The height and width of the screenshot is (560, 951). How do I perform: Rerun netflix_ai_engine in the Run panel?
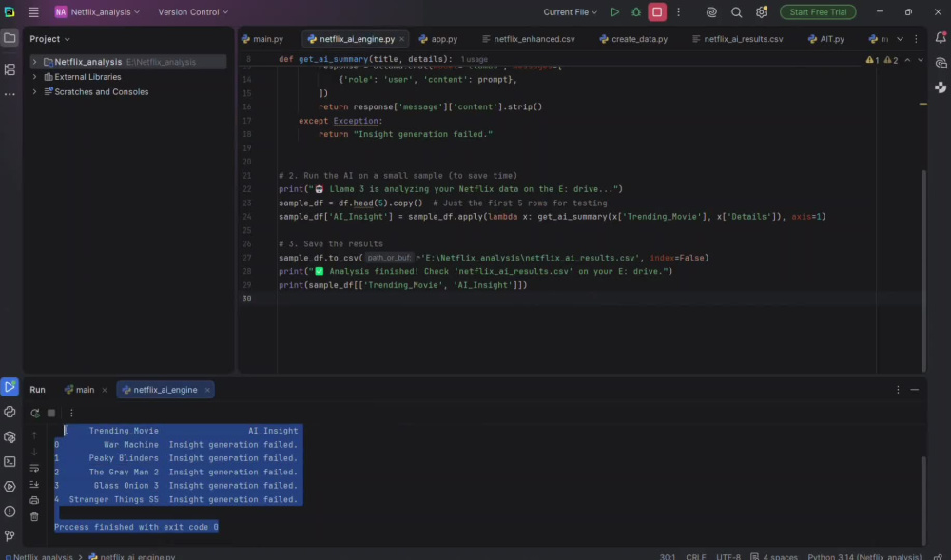click(35, 413)
